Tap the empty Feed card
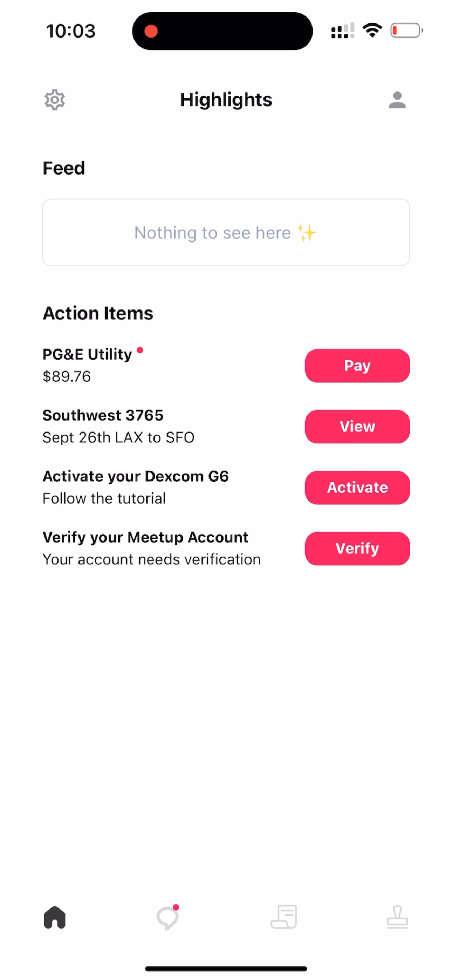 click(226, 232)
